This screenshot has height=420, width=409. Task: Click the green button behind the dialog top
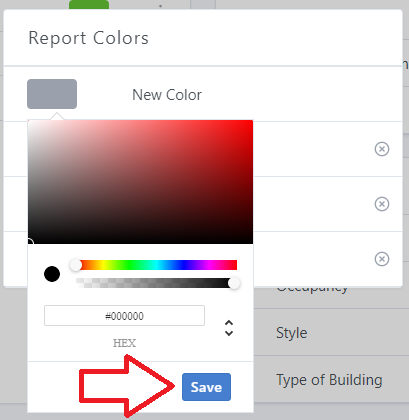tap(89, 5)
